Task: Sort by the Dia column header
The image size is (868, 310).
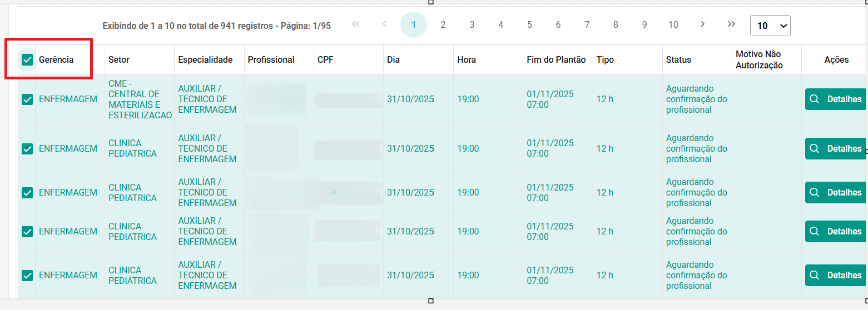Action: [394, 60]
